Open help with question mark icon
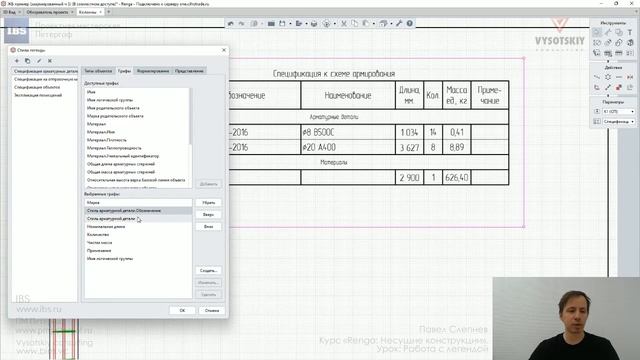The image size is (640, 360). [x=409, y=24]
